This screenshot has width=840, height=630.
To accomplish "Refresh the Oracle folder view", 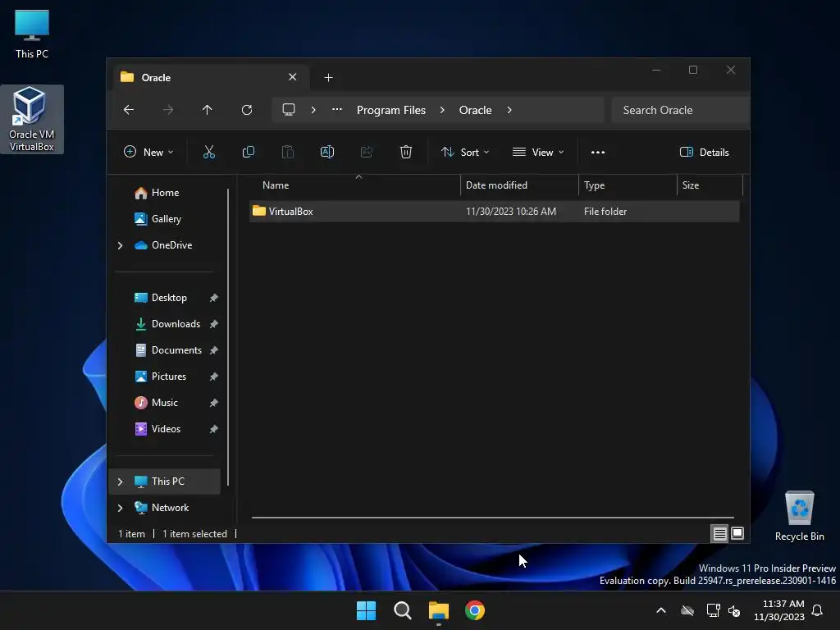I will [247, 110].
